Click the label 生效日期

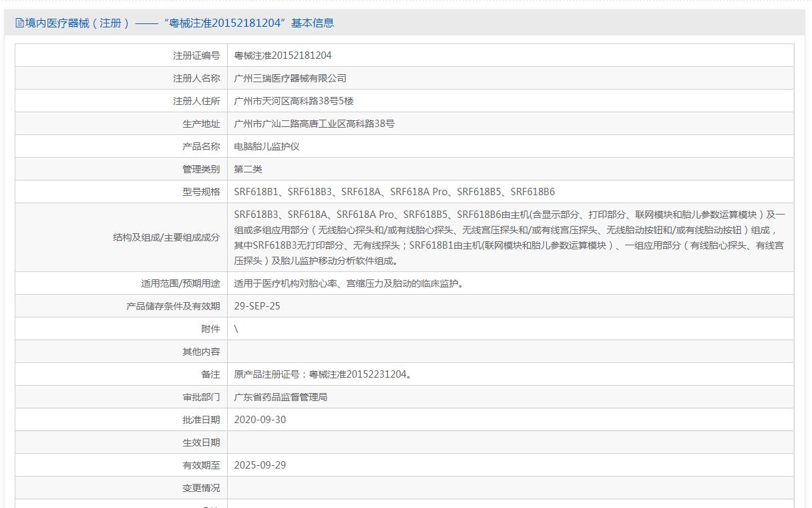pos(201,442)
